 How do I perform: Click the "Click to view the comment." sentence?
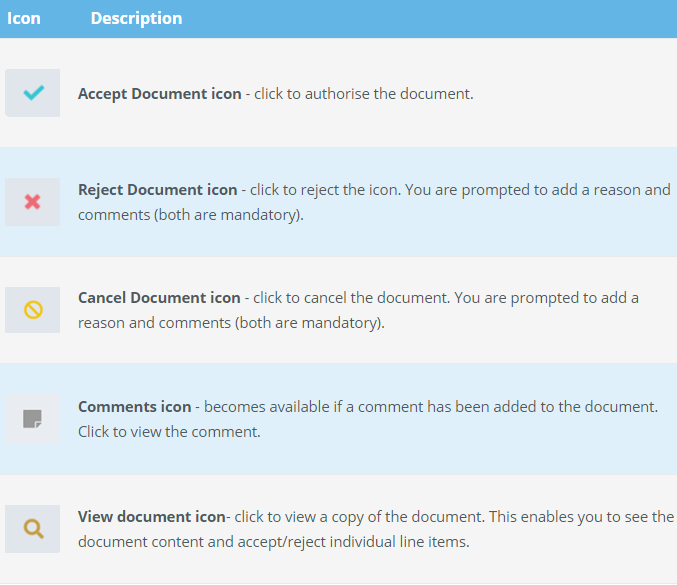[x=169, y=432]
